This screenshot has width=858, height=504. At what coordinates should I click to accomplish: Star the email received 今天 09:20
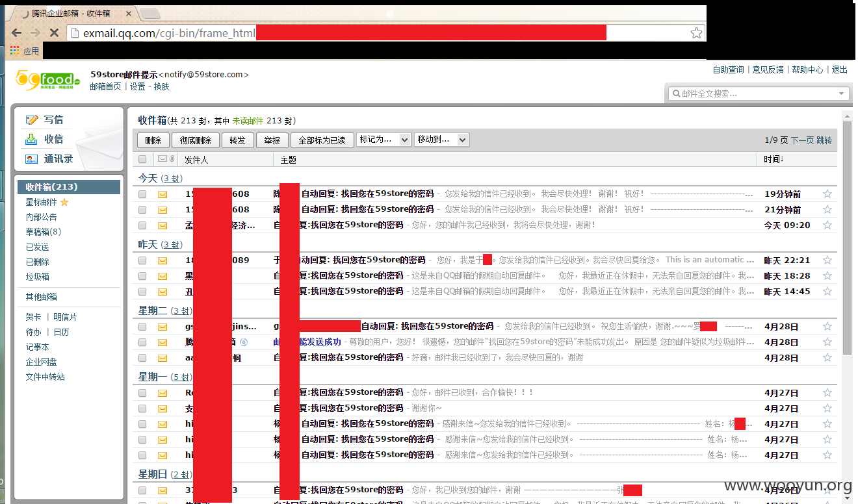pyautogui.click(x=827, y=225)
